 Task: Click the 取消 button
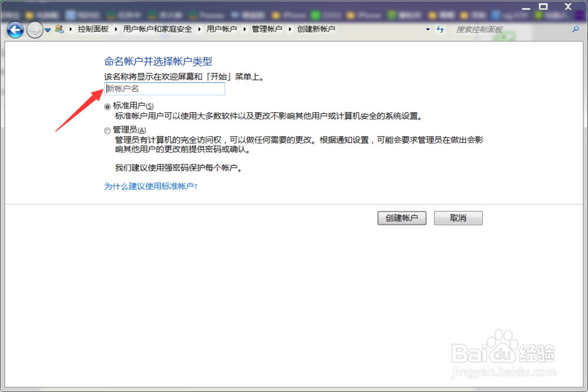click(458, 217)
